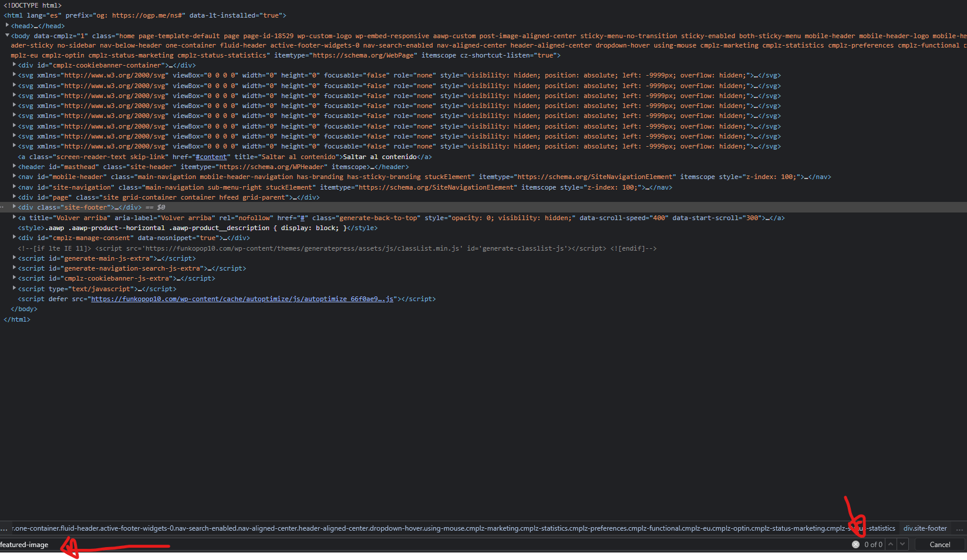967x560 pixels.
Task: Go to next search result arrow
Action: [902, 544]
